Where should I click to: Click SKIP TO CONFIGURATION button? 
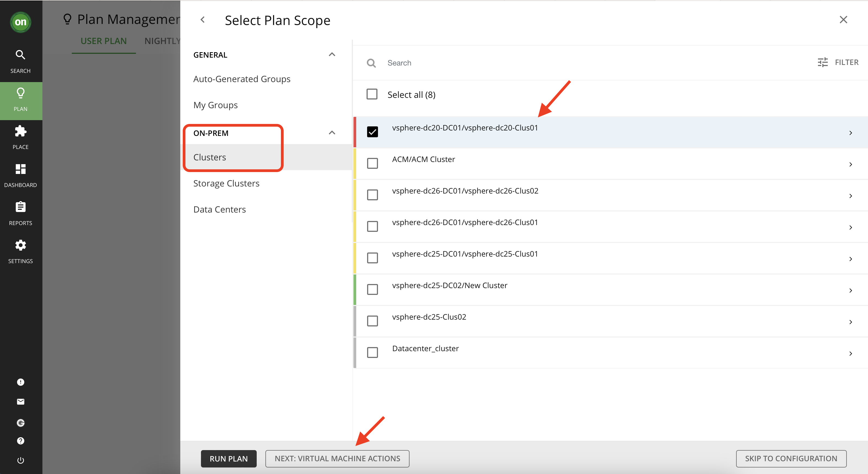791,459
